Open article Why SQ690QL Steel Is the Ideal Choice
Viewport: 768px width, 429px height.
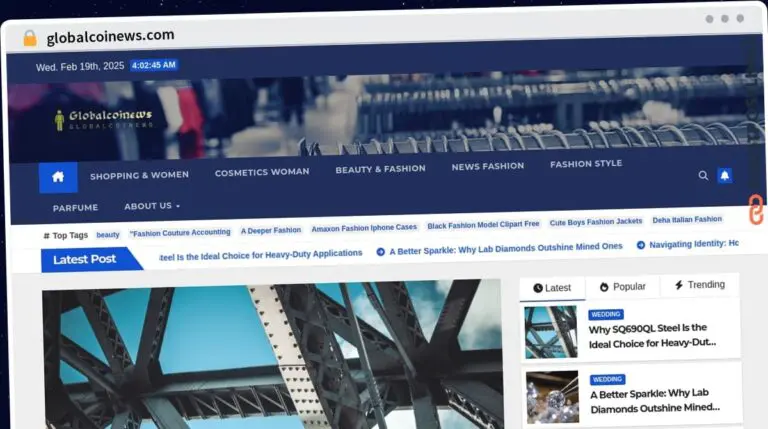(652, 336)
